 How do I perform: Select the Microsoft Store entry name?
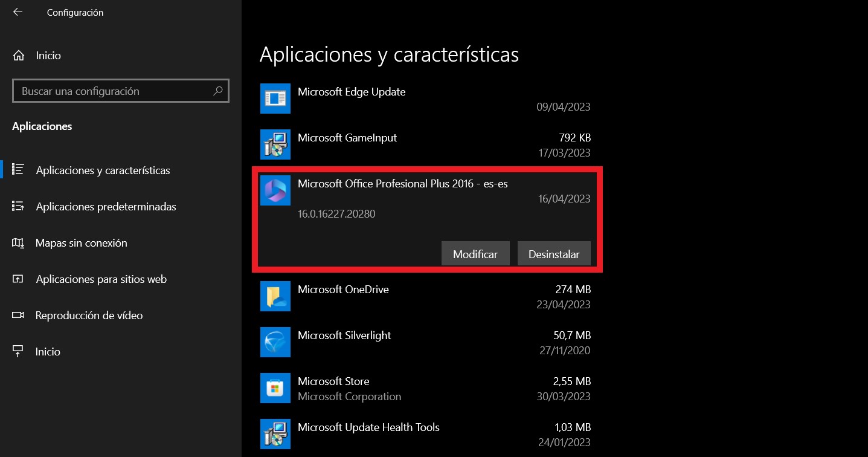click(x=333, y=381)
